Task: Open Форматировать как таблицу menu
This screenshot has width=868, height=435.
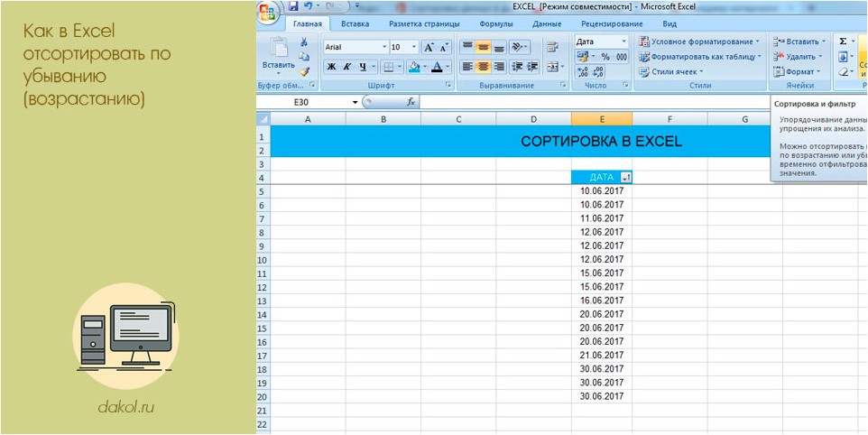Action: pos(700,57)
